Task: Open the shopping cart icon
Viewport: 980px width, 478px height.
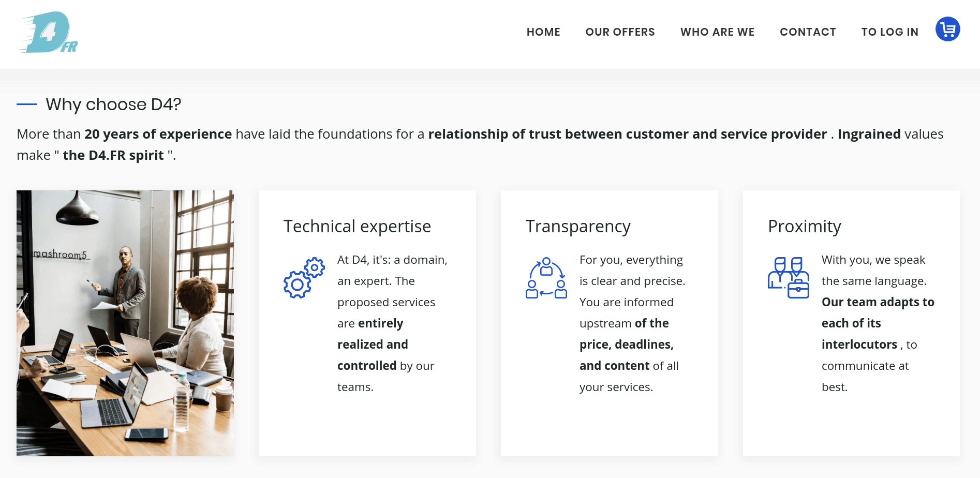Action: (947, 29)
